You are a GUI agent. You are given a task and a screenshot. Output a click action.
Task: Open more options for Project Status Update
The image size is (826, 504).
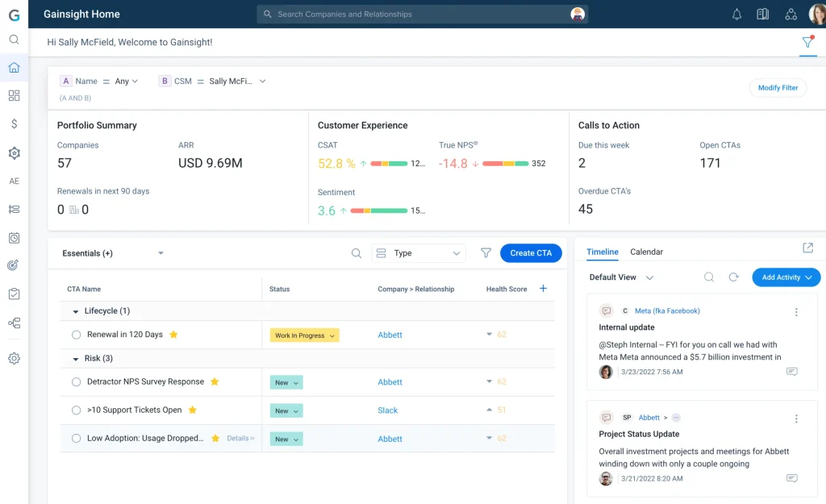click(x=796, y=419)
